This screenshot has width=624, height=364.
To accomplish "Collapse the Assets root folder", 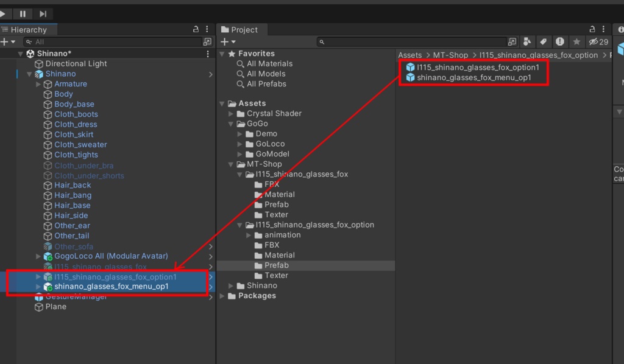I will [222, 103].
